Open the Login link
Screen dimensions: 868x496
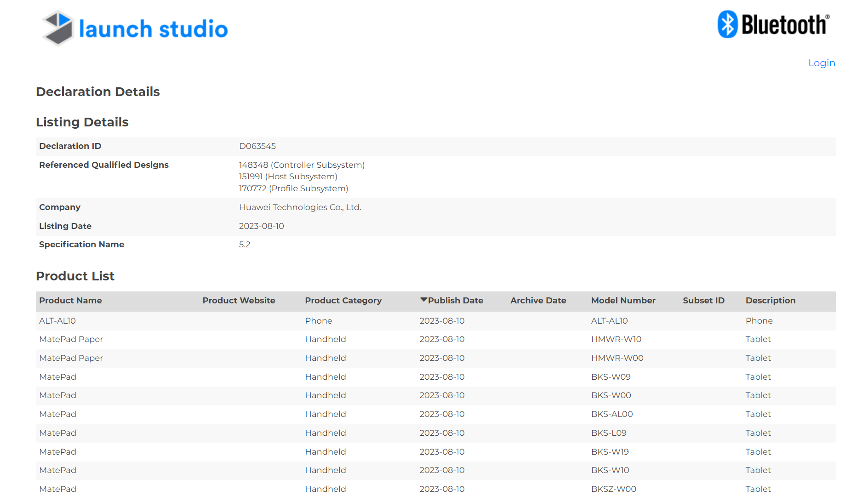click(822, 63)
